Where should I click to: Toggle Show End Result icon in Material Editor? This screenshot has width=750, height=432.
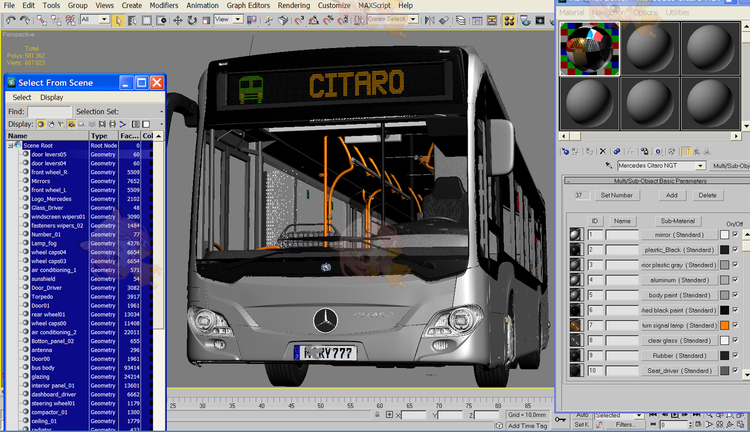point(686,151)
